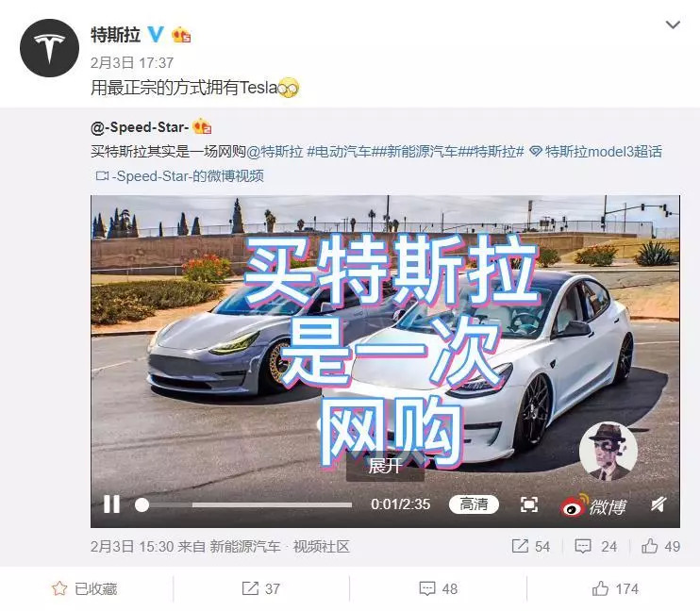Image resolution: width=700 pixels, height=611 pixels.
Task: Click the Weibo logo watermark
Action: pos(593,505)
